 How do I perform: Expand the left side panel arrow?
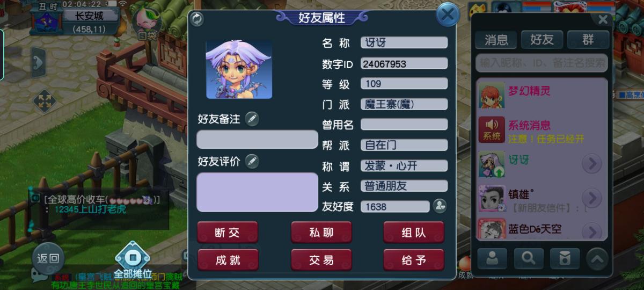[38, 63]
